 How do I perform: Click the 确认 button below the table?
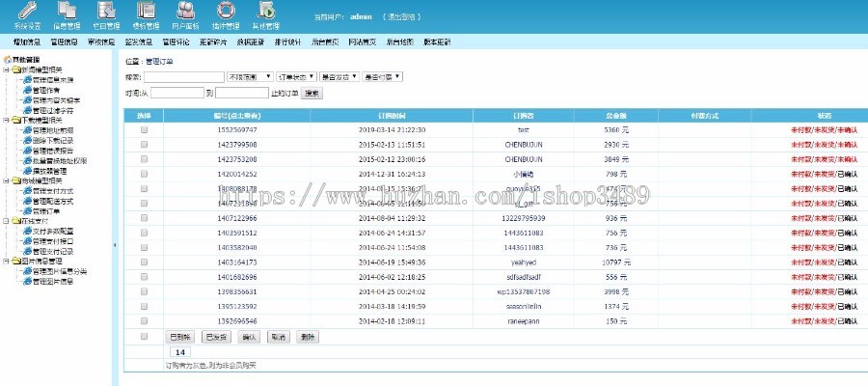click(x=249, y=337)
